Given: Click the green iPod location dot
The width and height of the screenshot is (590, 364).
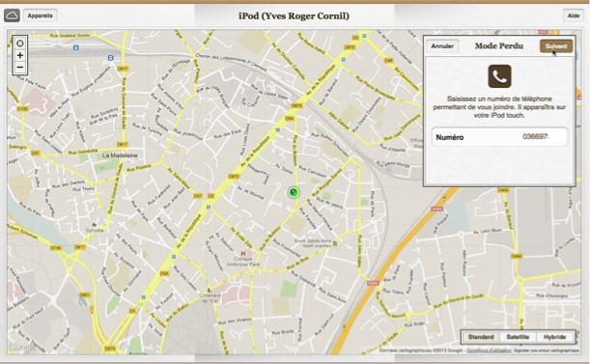Looking at the screenshot, I should [294, 192].
